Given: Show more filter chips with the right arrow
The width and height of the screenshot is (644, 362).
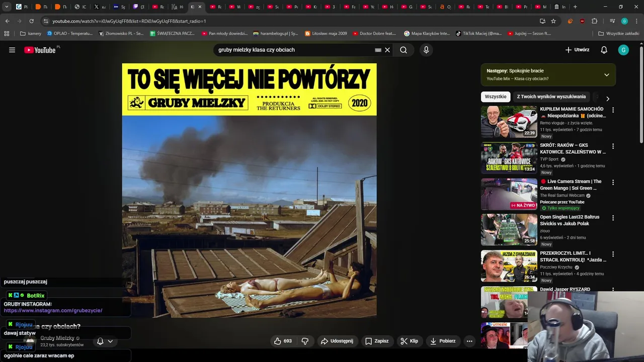Looking at the screenshot, I should [x=607, y=99].
